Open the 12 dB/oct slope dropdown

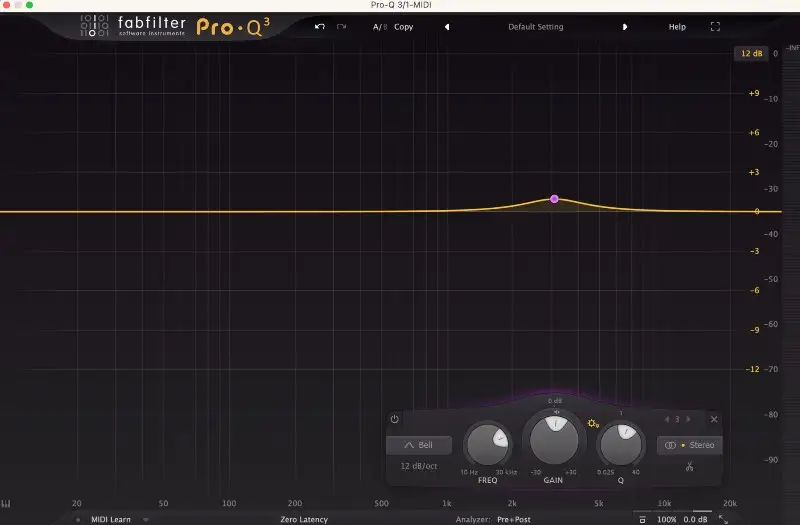pos(419,467)
